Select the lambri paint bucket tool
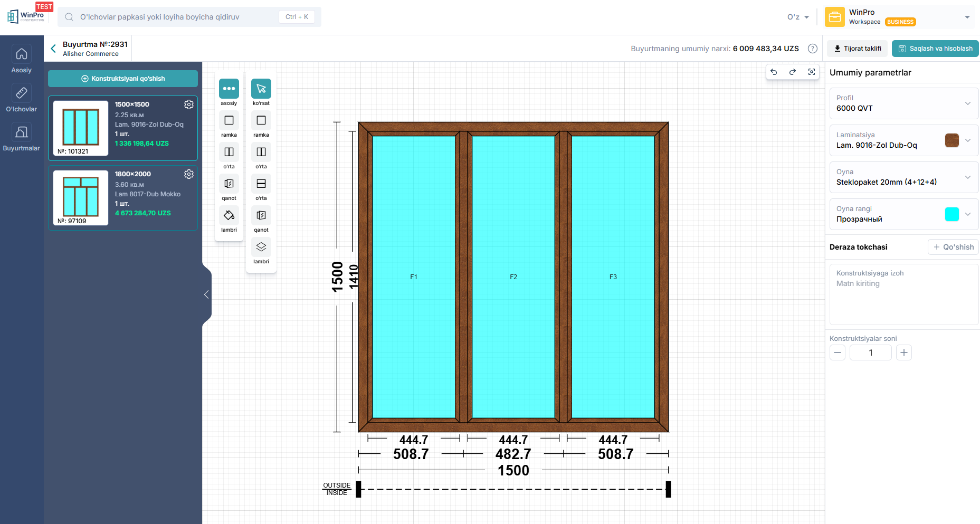Image resolution: width=980 pixels, height=524 pixels. [x=229, y=215]
